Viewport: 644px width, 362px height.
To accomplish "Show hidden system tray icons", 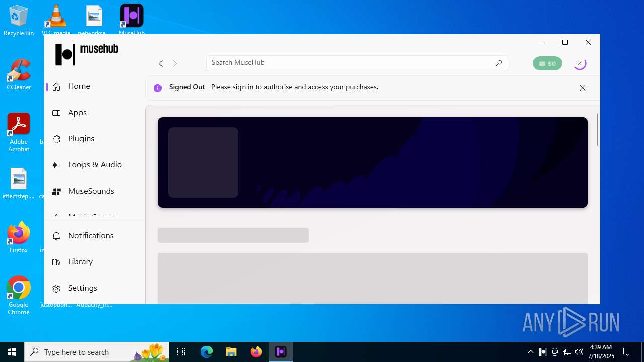I will (531, 352).
